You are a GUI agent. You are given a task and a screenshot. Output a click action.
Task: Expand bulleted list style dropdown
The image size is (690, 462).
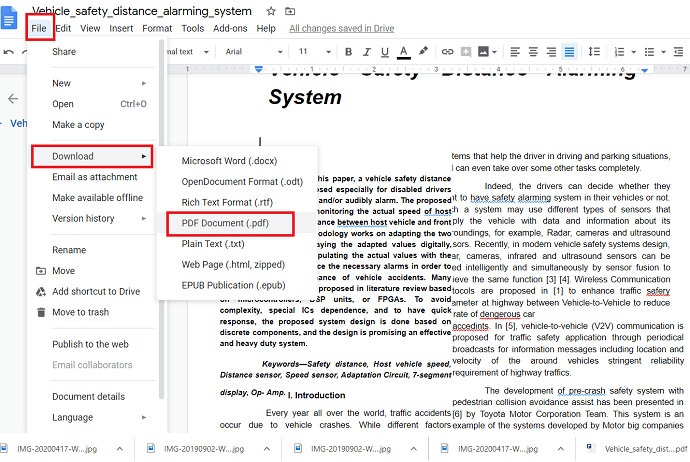coord(663,52)
